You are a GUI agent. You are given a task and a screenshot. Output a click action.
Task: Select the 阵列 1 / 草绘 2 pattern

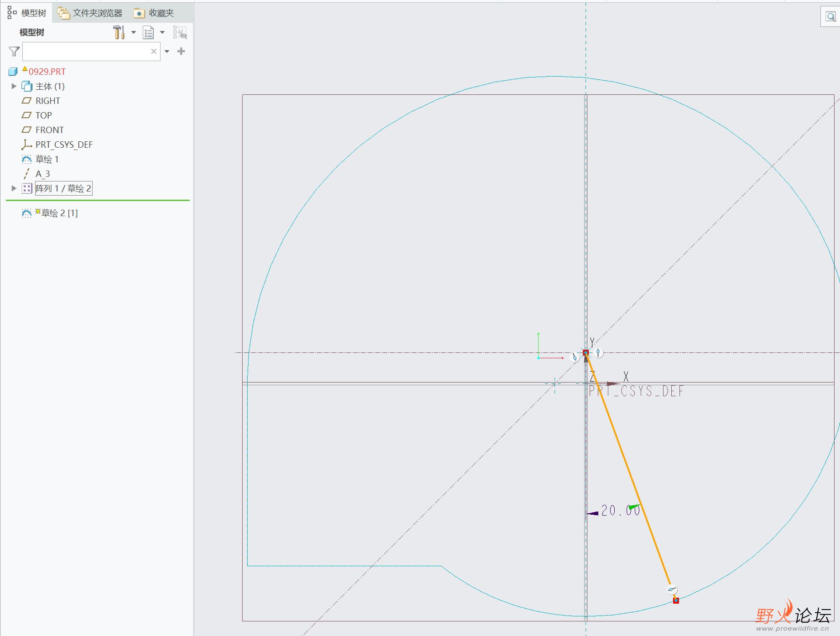pos(63,188)
